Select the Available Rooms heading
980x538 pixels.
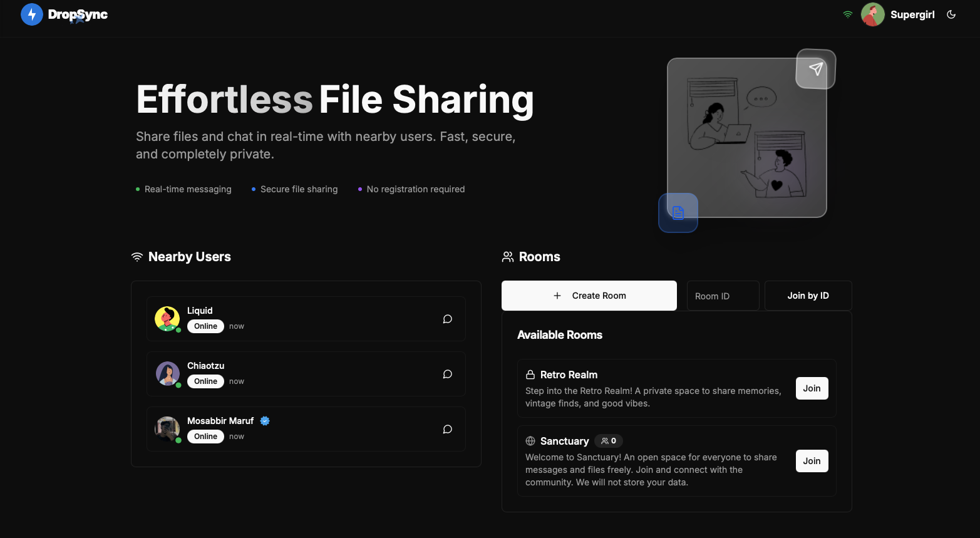pos(559,335)
